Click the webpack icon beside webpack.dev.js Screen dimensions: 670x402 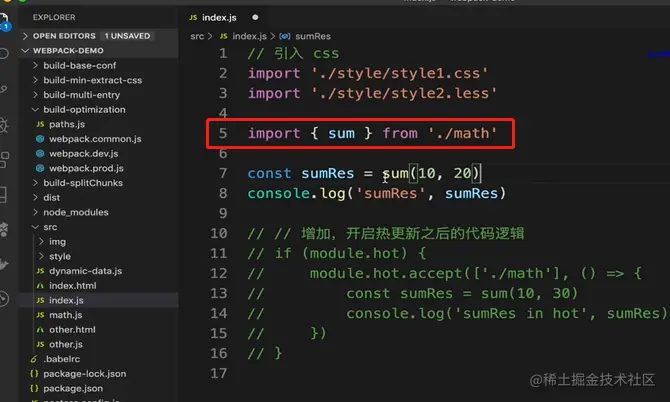(40, 153)
